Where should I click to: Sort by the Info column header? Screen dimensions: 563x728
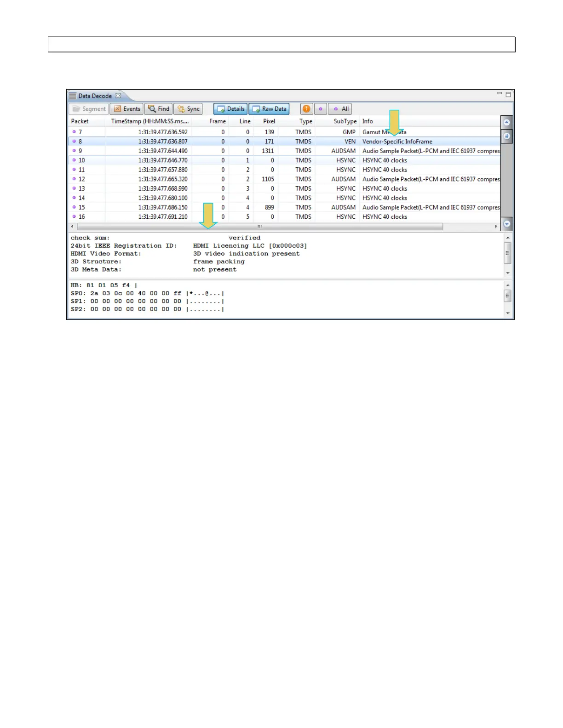coord(368,121)
